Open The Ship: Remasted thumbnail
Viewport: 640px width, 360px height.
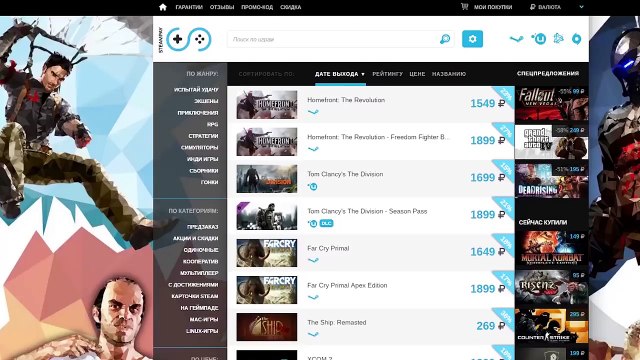point(267,327)
